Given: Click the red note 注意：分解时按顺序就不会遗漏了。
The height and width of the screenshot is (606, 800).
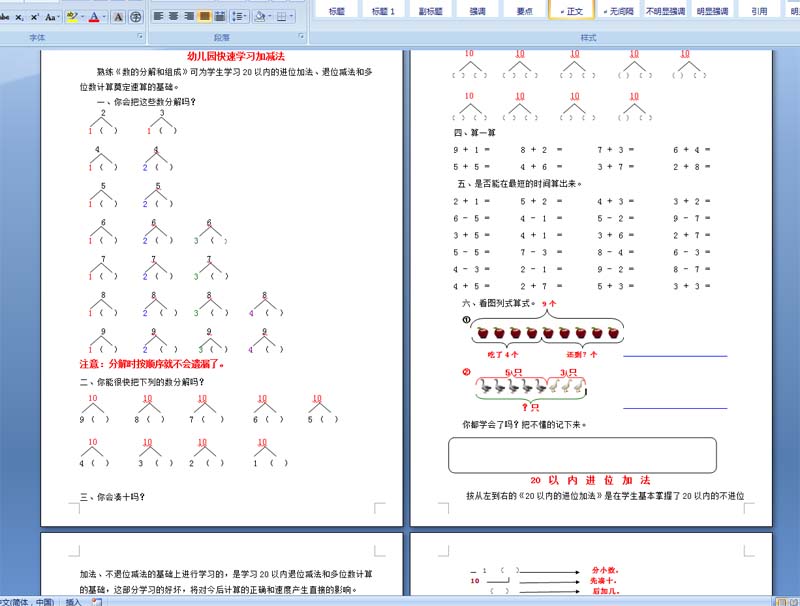Looking at the screenshot, I should point(152,364).
